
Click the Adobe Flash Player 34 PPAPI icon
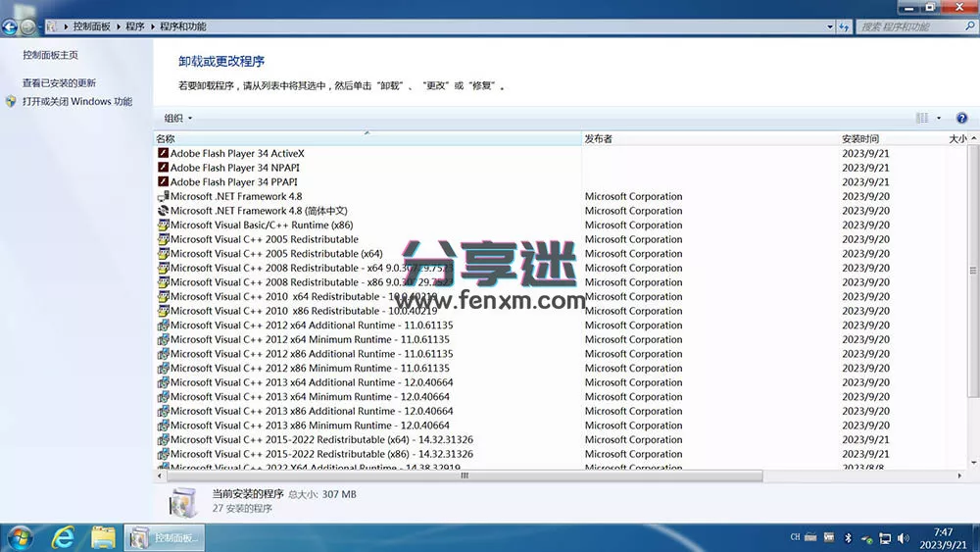point(163,181)
